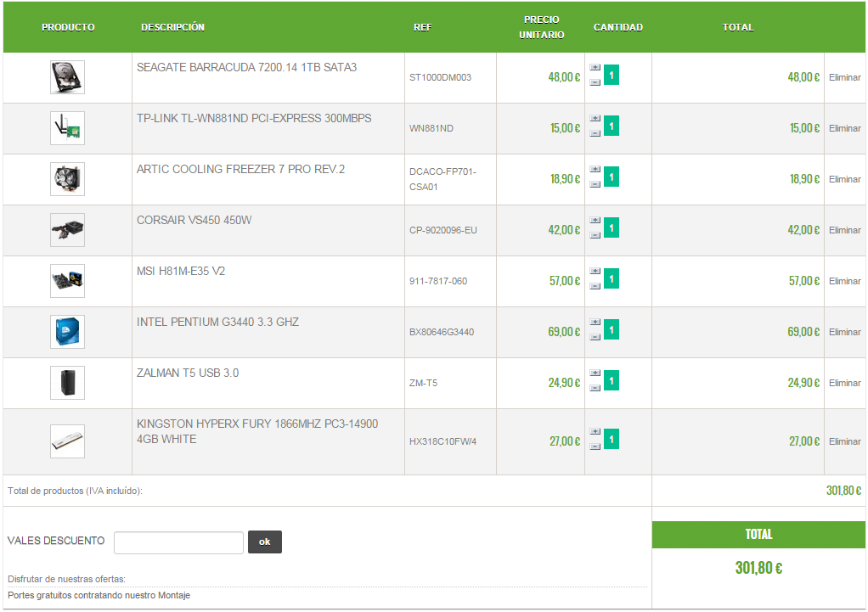Increase quantity of Intel Pentium G3440
This screenshot has height=612, width=868.
[595, 322]
